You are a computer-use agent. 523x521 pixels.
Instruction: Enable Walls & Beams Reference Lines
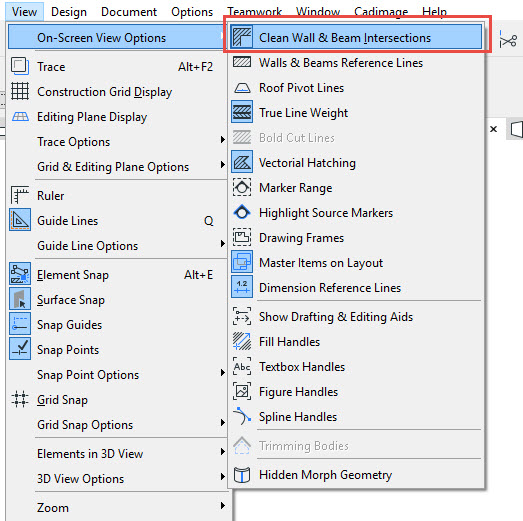coord(356,62)
